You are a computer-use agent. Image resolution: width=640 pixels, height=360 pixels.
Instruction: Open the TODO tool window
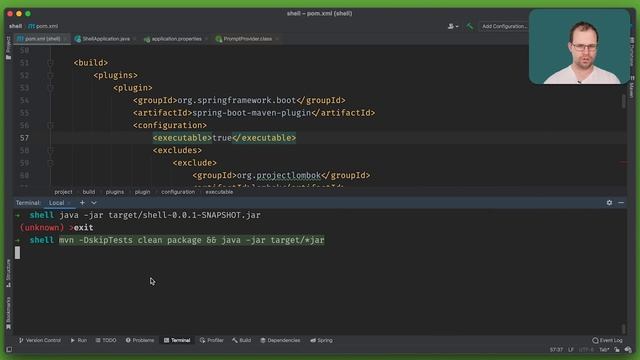[x=106, y=340]
